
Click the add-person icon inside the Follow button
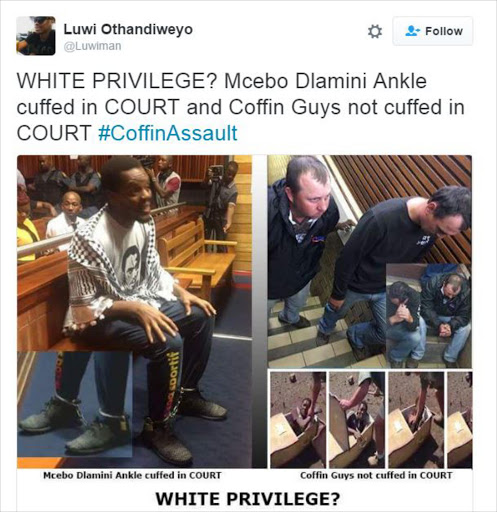coord(412,31)
